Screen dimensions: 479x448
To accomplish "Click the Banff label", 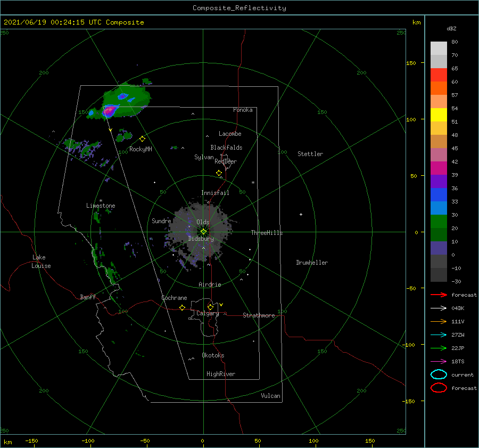I will (x=88, y=297).
